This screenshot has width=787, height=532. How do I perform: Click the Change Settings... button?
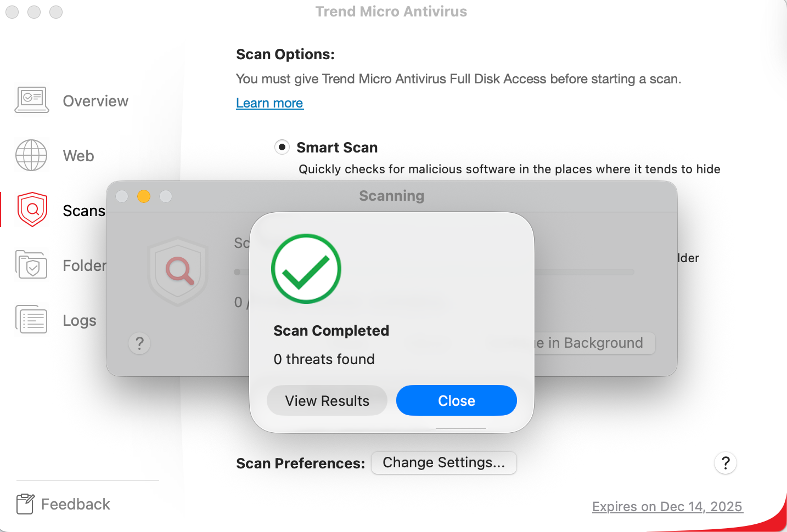pos(443,462)
